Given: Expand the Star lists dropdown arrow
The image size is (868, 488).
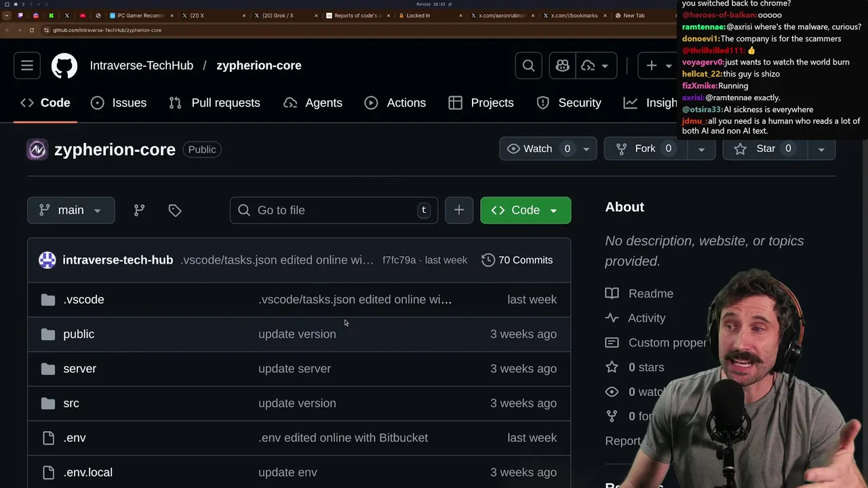Looking at the screenshot, I should 821,148.
